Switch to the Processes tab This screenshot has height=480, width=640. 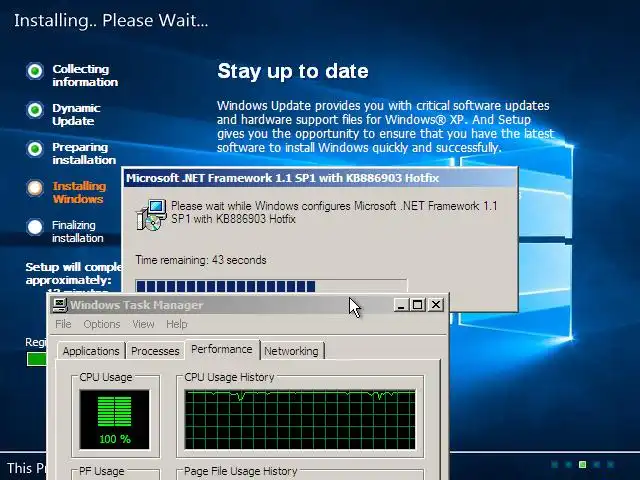pyautogui.click(x=155, y=351)
